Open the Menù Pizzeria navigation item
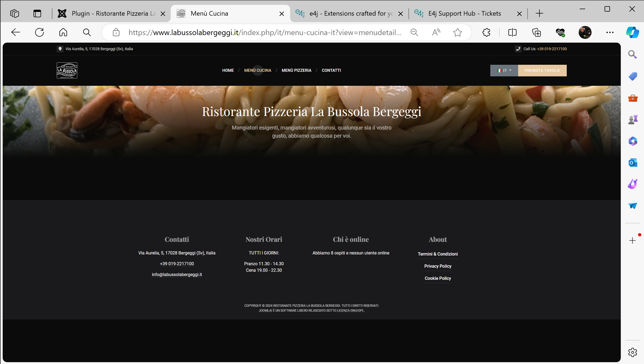Image resolution: width=644 pixels, height=364 pixels. (296, 70)
